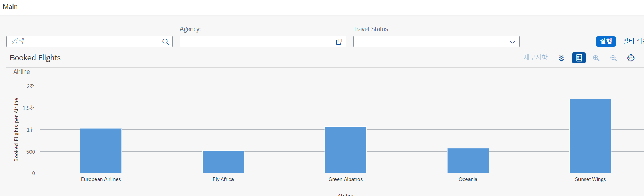Click the search magnifier icon
The height and width of the screenshot is (196, 644).
click(x=166, y=42)
